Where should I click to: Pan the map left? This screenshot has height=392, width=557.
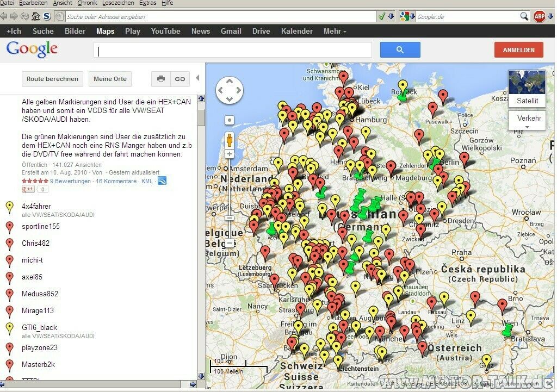coord(221,90)
